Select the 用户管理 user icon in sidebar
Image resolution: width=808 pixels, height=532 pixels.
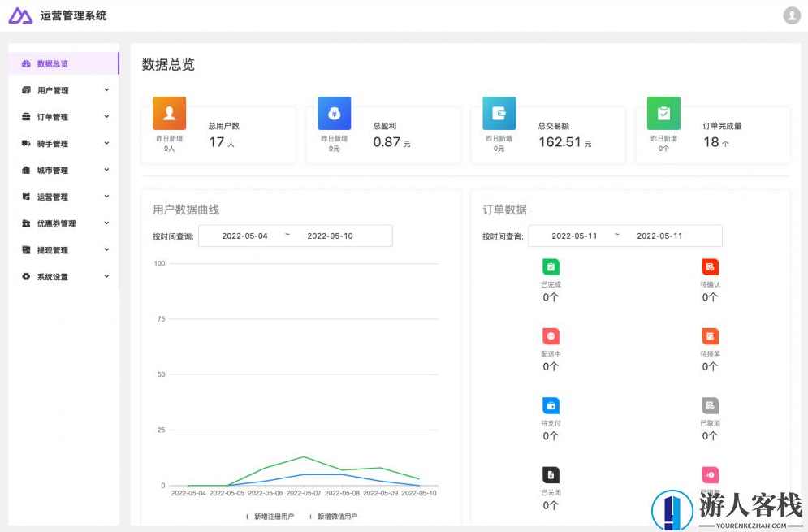28,90
